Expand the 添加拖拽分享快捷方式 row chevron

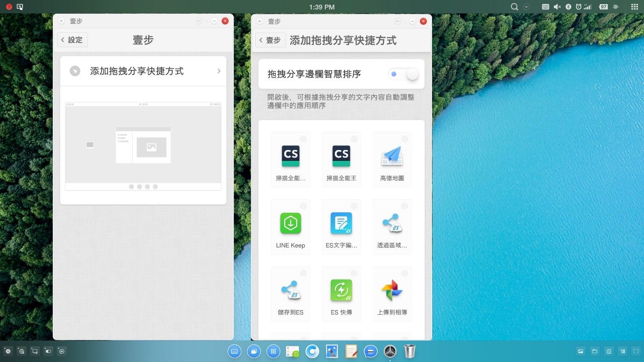coord(219,71)
